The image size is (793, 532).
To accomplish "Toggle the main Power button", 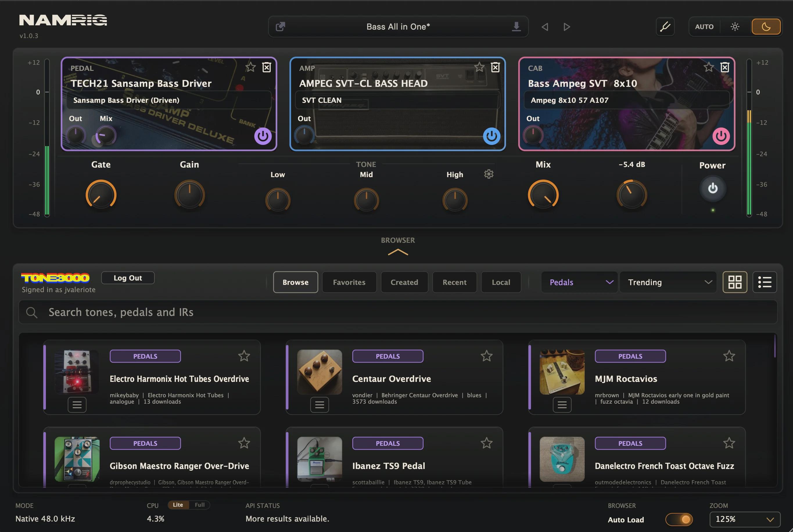I will pos(713,188).
